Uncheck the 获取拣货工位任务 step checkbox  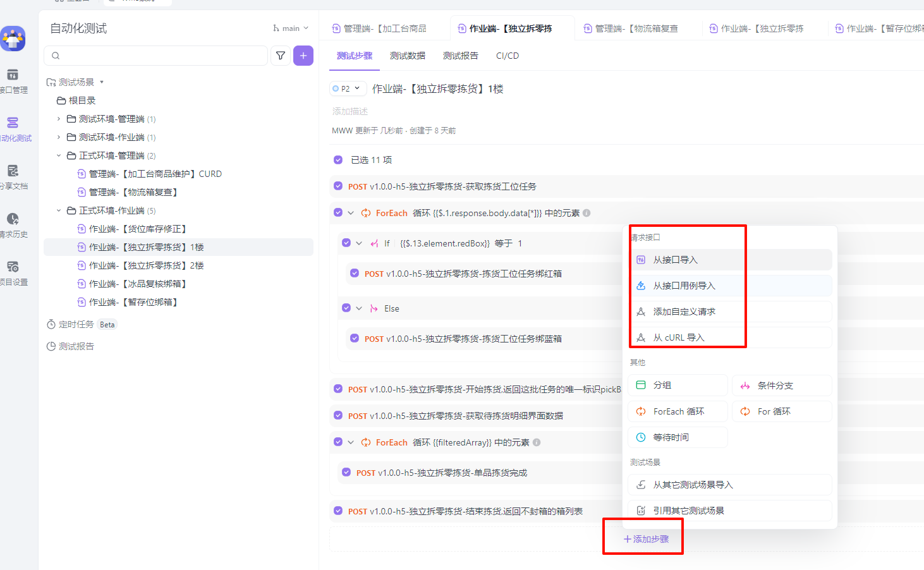pyautogui.click(x=338, y=186)
